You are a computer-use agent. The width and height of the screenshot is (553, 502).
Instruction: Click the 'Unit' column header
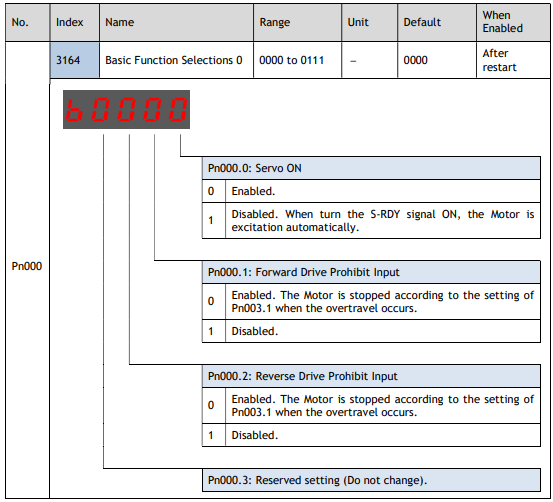coord(369,22)
